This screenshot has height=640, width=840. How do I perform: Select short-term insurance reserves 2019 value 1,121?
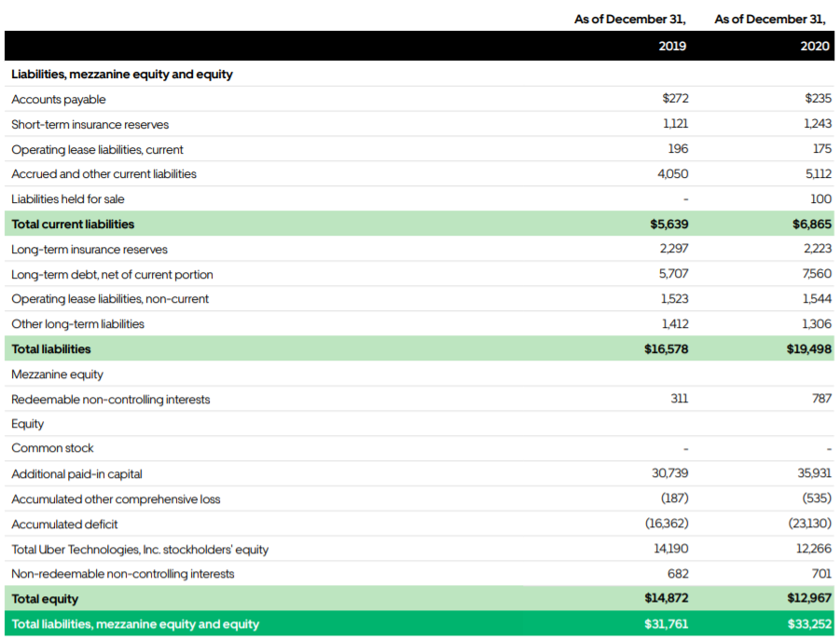676,124
